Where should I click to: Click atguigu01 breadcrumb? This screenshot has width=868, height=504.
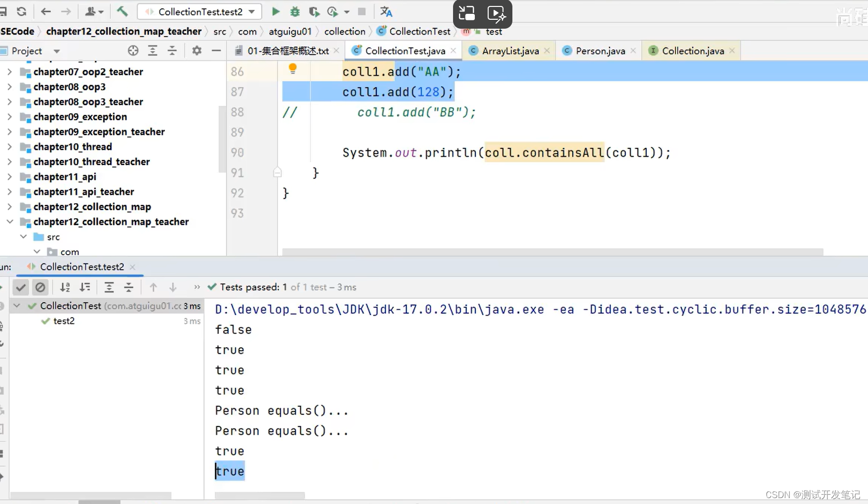(290, 31)
